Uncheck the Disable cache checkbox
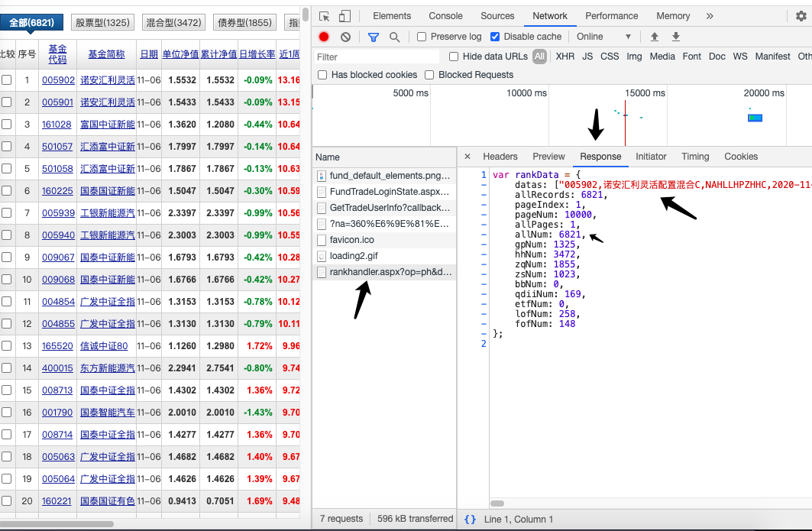812x531 pixels. 495,37
